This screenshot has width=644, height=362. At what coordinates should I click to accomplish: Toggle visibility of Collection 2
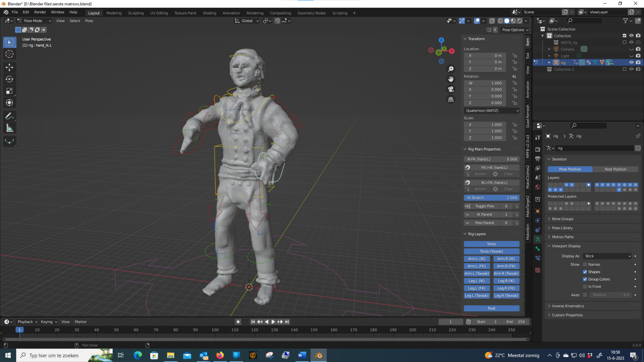pyautogui.click(x=631, y=69)
